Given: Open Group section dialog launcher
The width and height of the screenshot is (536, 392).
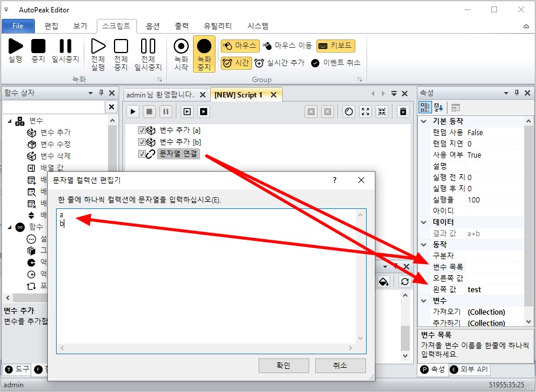Looking at the screenshot, I should pos(359,79).
